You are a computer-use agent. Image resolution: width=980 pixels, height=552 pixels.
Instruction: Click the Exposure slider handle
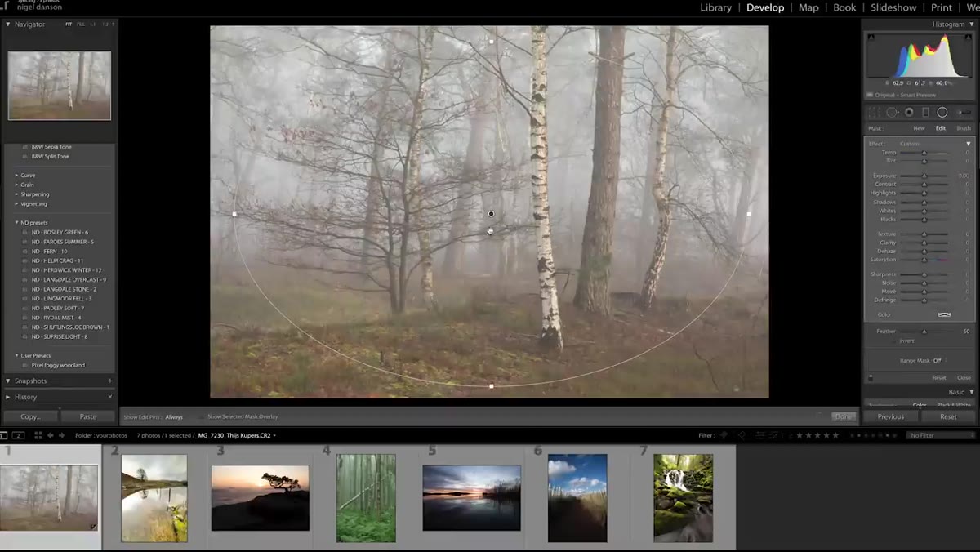click(x=924, y=176)
